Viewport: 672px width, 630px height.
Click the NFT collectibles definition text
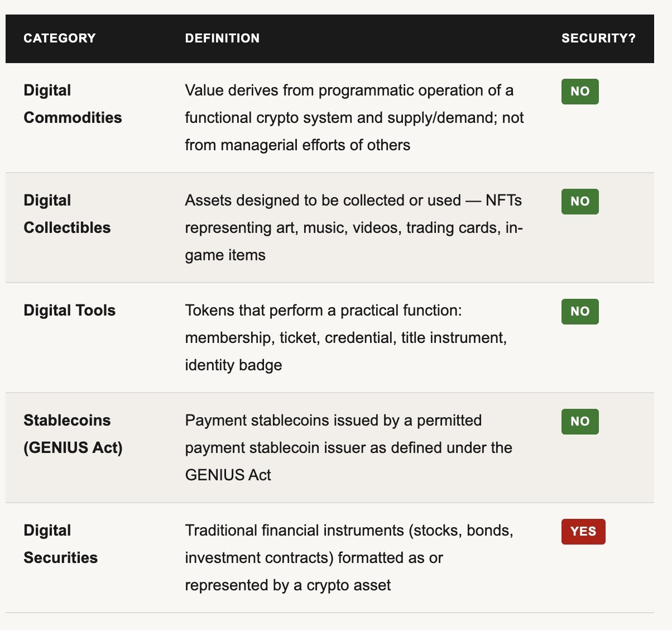[354, 228]
